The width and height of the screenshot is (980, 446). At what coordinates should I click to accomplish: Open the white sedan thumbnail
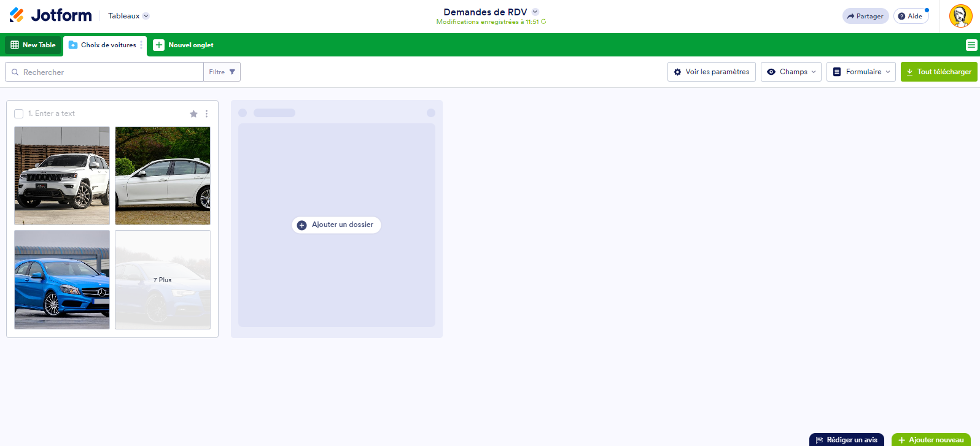pos(163,175)
